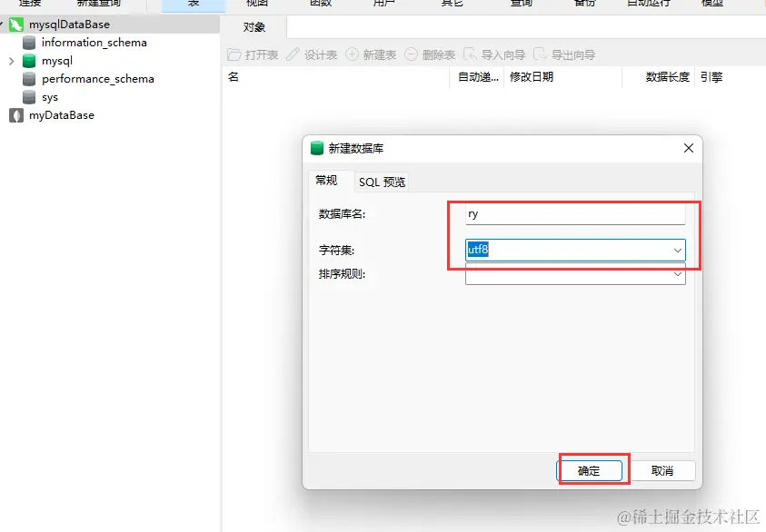Open the 导出向导 export wizard

[x=564, y=54]
